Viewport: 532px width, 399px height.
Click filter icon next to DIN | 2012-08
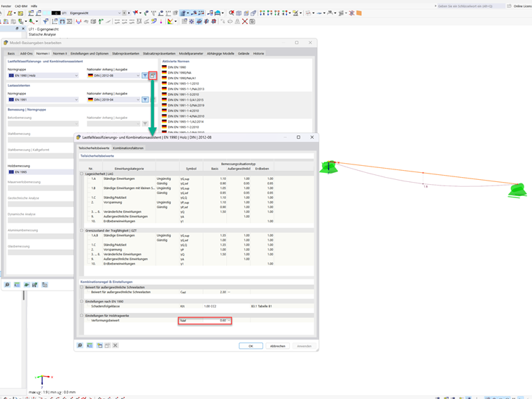pos(145,76)
